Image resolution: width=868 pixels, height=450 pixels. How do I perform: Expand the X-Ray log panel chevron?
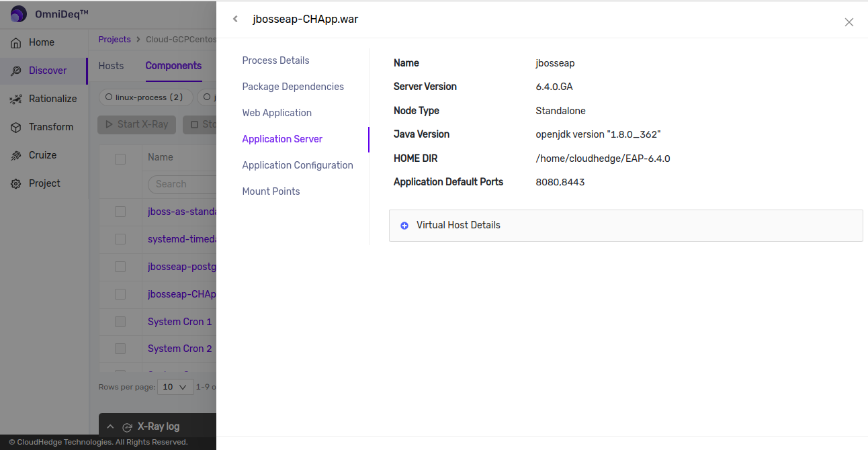(111, 426)
